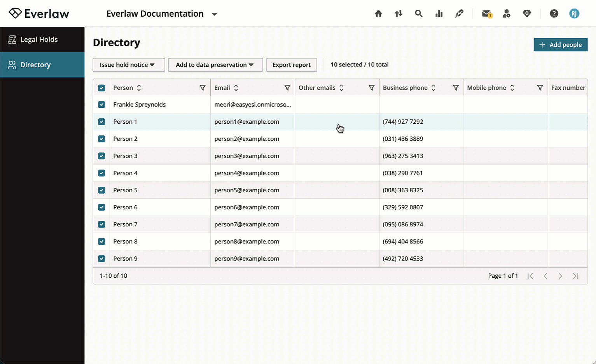596x364 pixels.
Task: Filter the Other emails column
Action: (372, 88)
